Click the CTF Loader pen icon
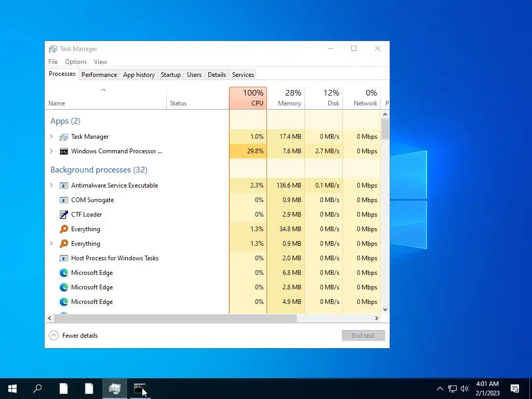The width and height of the screenshot is (532, 399). tap(64, 215)
